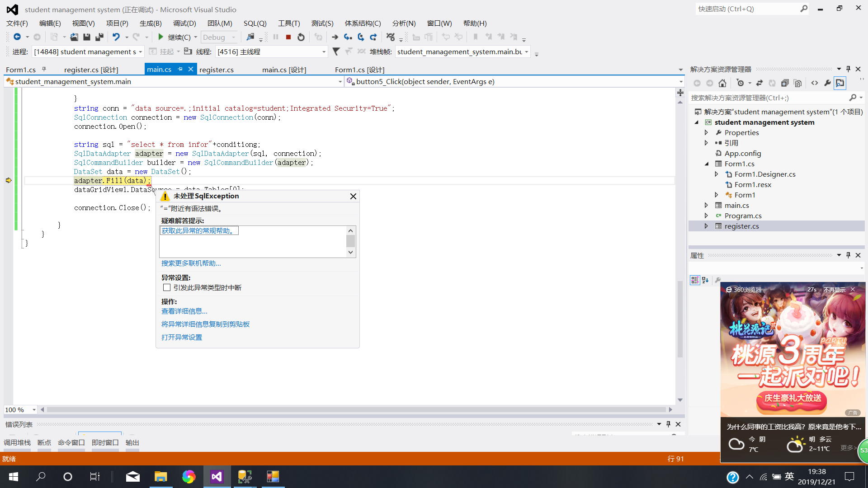Click View Code angle-brackets icon
The height and width of the screenshot is (488, 868).
click(815, 83)
